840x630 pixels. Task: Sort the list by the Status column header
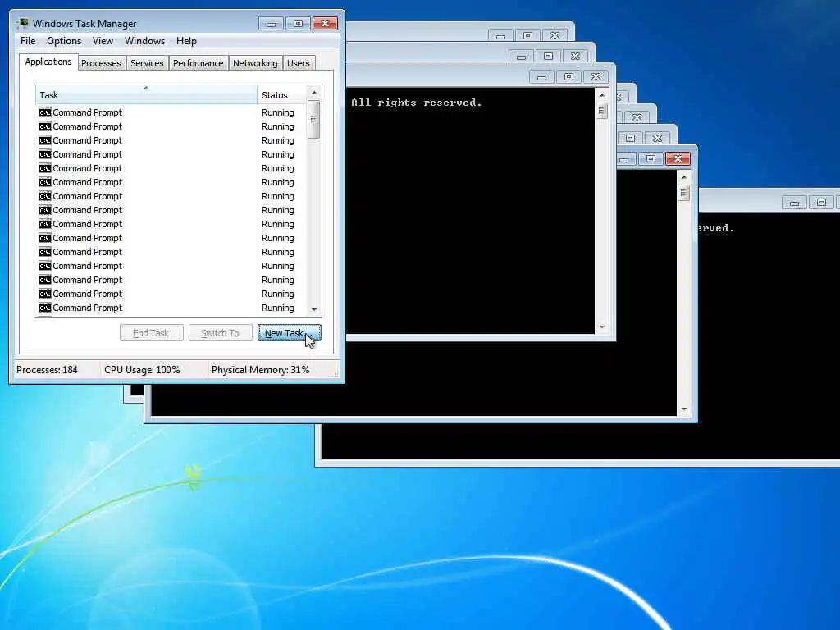pyautogui.click(x=282, y=95)
